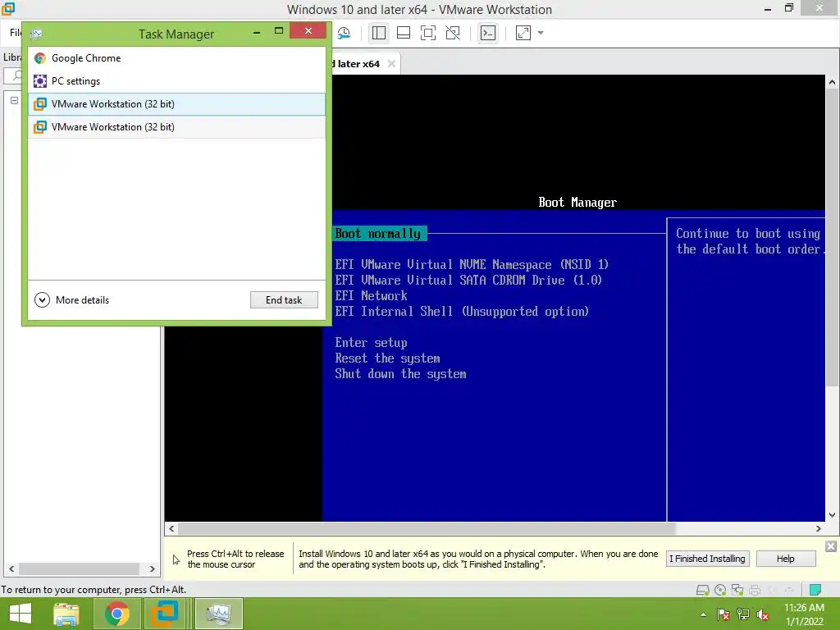The image size is (840, 630).
Task: Select the non-highlighted VMware Workstation (32 bit) row
Action: click(177, 127)
